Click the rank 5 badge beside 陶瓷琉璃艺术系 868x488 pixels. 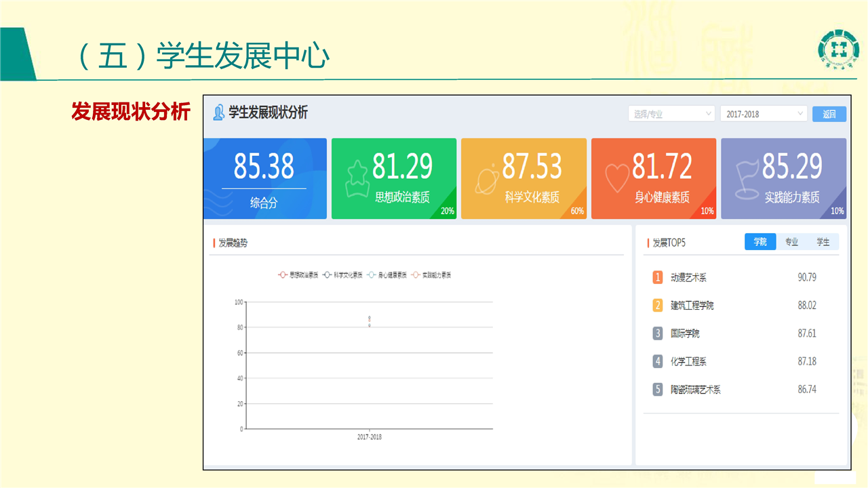click(657, 390)
